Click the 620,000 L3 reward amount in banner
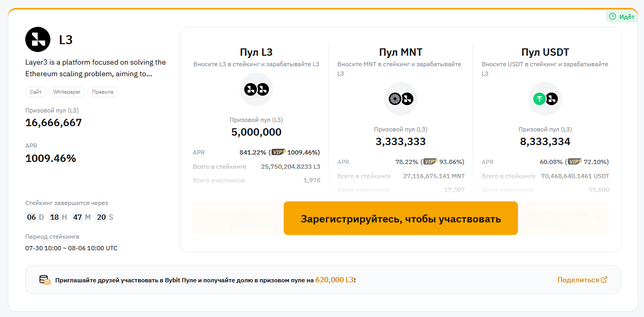Image resolution: width=644 pixels, height=317 pixels. (x=335, y=280)
